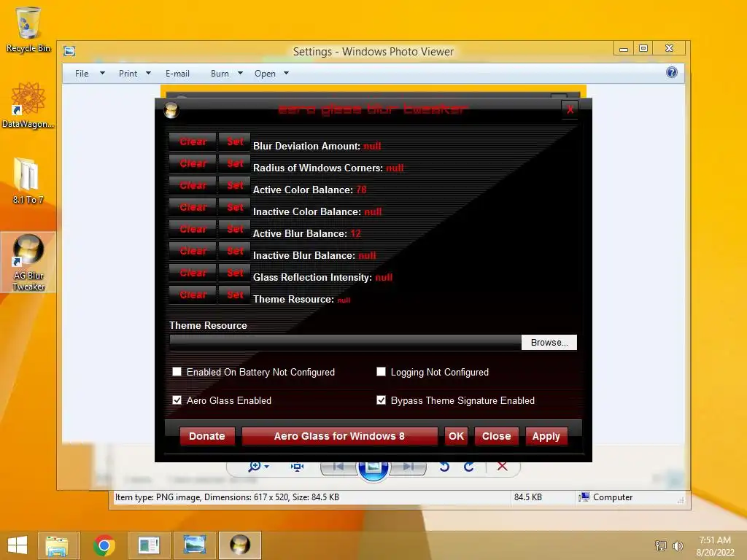Start the slide show in Photo Viewer
The width and height of the screenshot is (747, 560).
[373, 469]
